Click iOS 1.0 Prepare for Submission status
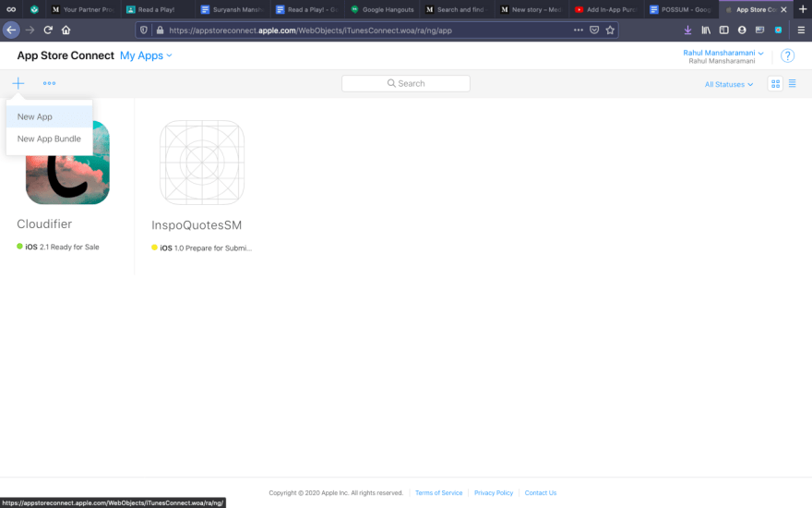This screenshot has width=812, height=508. (x=201, y=248)
